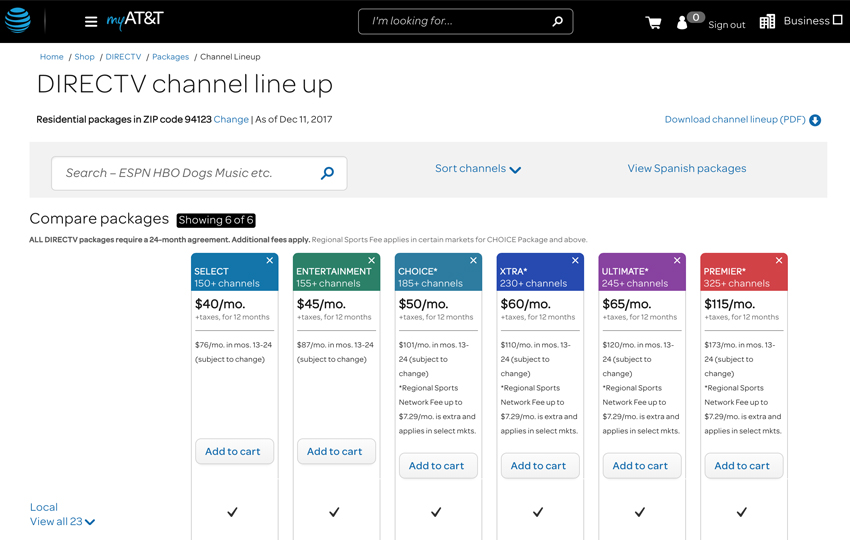
Task: Add the ULTIMATE package to cart
Action: click(640, 465)
